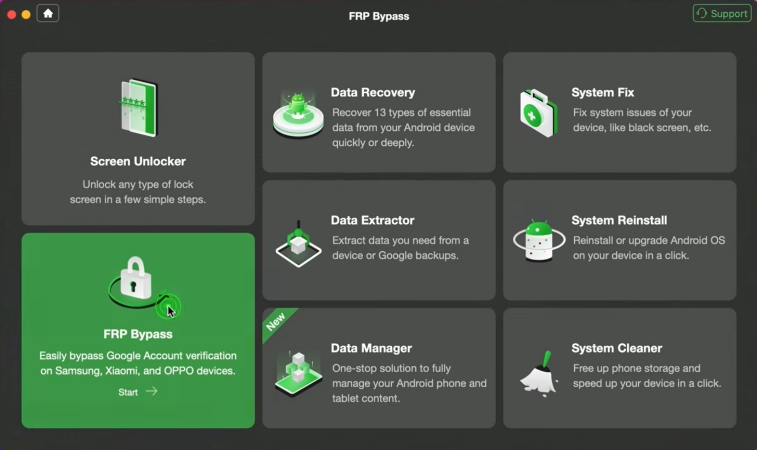Click the FRP Bypass card title
Screen dimensions: 757x450
pos(138,334)
